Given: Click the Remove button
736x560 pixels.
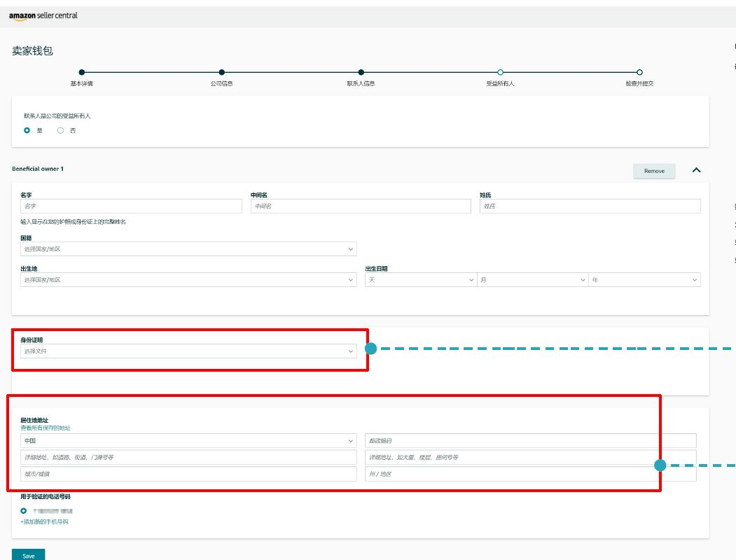Looking at the screenshot, I should click(x=654, y=171).
